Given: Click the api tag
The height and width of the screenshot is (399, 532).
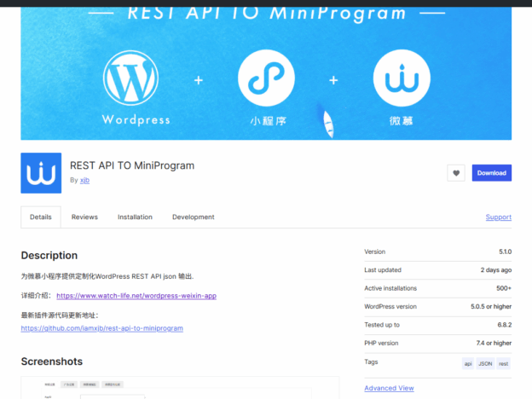Looking at the screenshot, I should [468, 364].
